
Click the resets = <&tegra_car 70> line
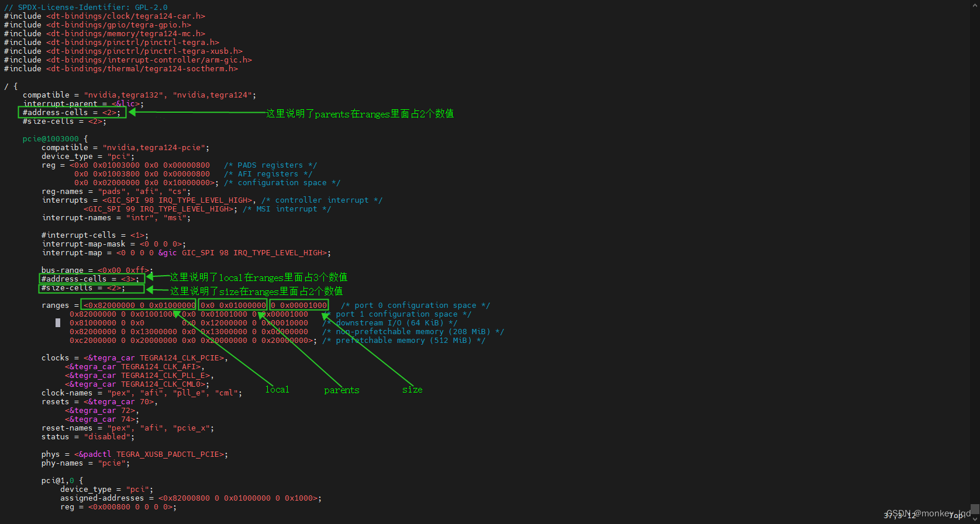tap(99, 402)
